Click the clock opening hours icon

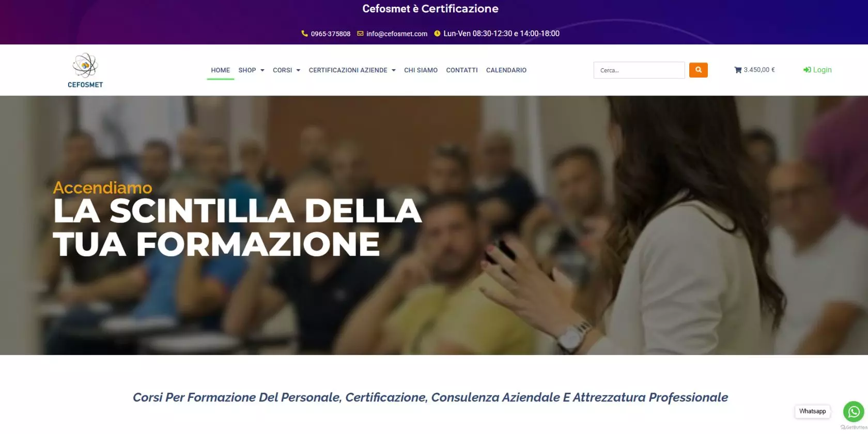437,34
